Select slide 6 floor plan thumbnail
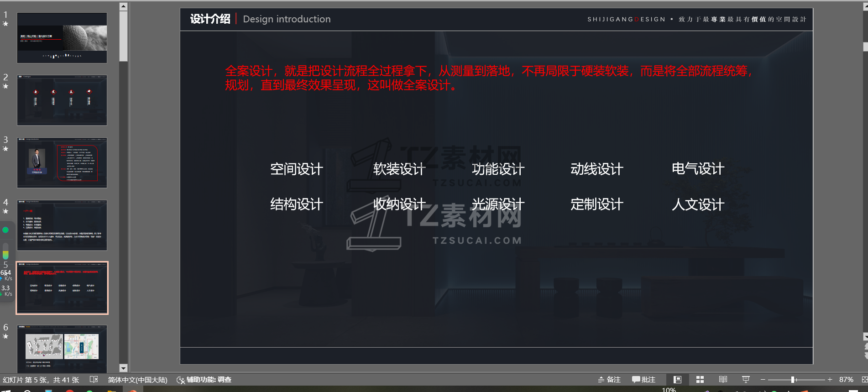The image size is (868, 392). 62,350
